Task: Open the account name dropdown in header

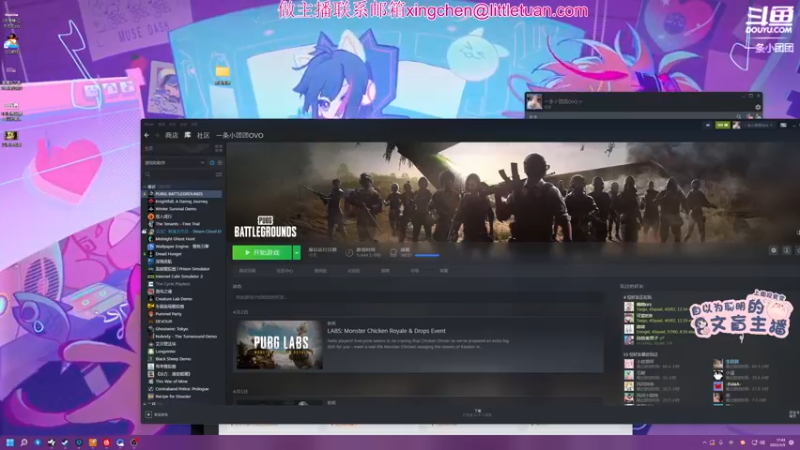Action: [757, 125]
